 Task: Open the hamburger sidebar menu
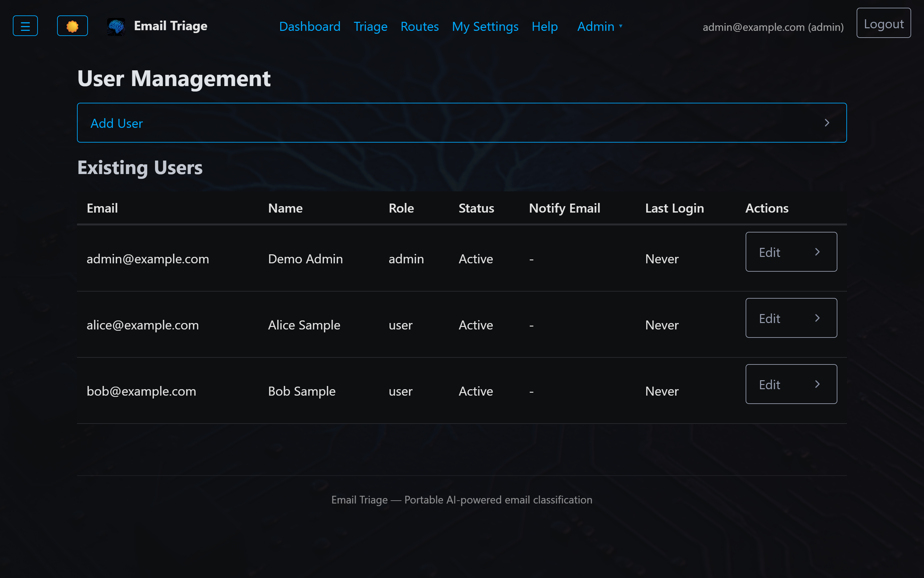[25, 26]
